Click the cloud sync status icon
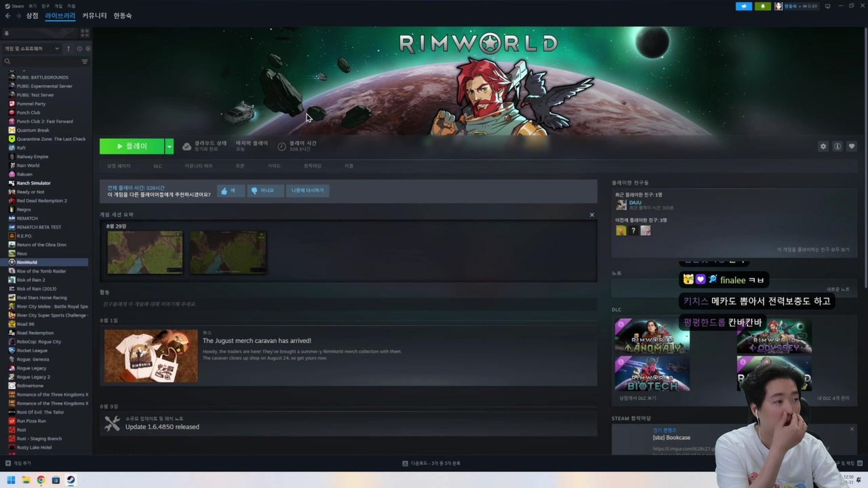This screenshot has height=488, width=868. [x=186, y=146]
